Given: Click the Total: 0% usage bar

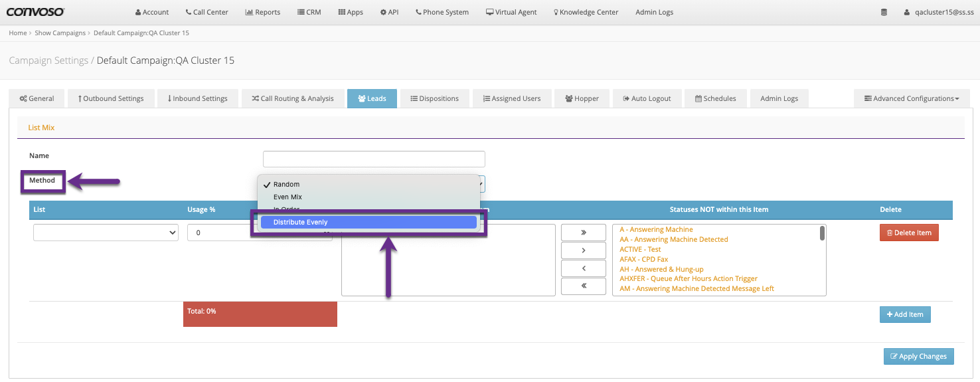Looking at the screenshot, I should 260,314.
